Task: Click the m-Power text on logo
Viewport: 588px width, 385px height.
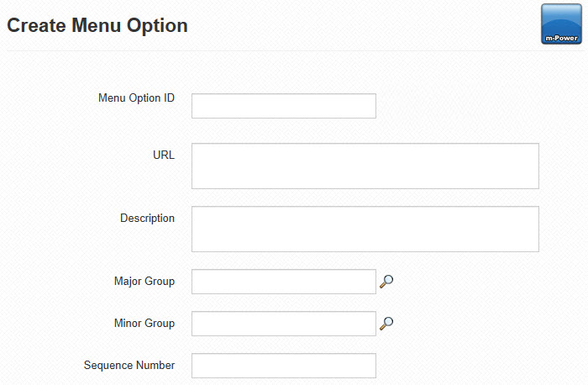Action: click(561, 38)
